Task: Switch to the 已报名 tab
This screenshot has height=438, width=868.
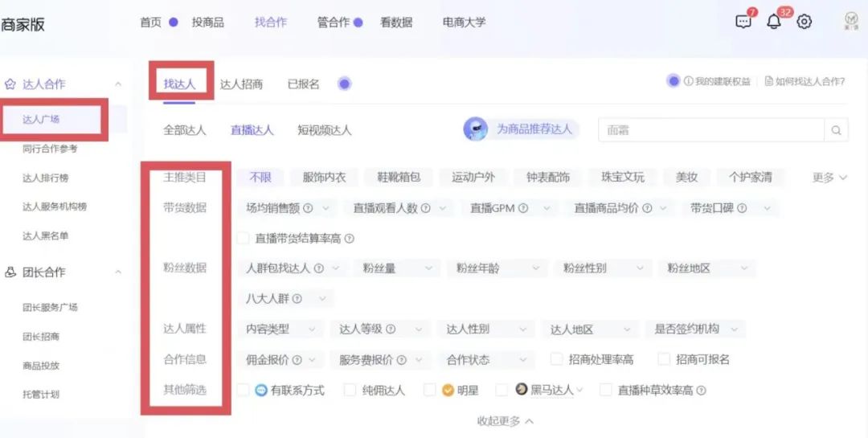Action: point(303,84)
